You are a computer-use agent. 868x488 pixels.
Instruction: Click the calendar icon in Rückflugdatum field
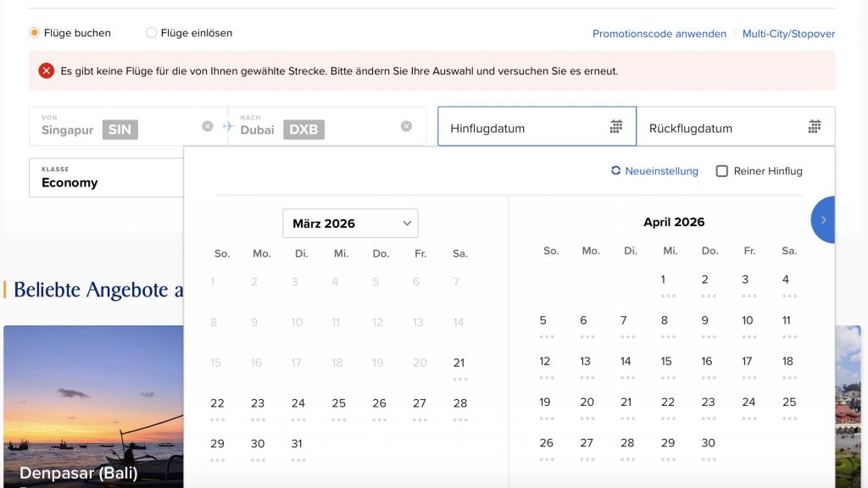815,127
